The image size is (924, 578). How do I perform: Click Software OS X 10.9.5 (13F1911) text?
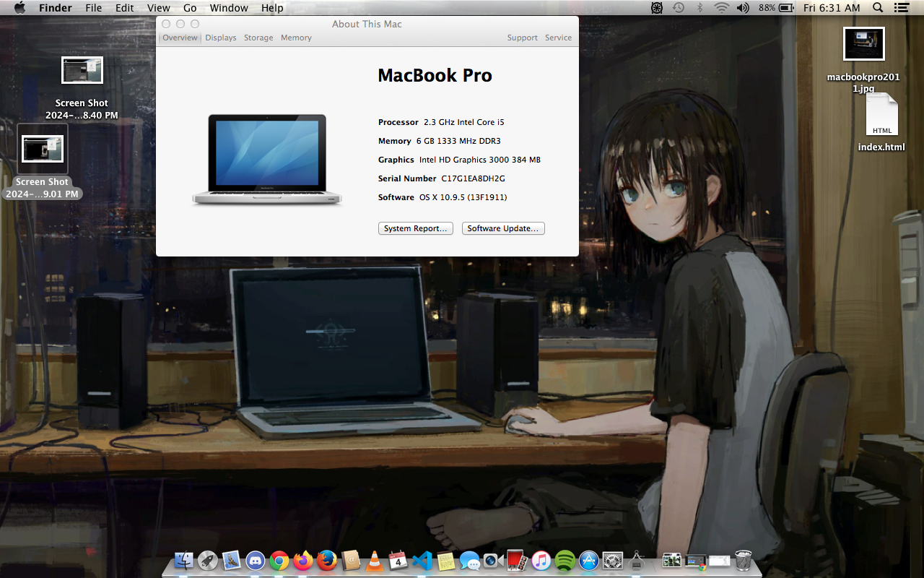tap(443, 197)
